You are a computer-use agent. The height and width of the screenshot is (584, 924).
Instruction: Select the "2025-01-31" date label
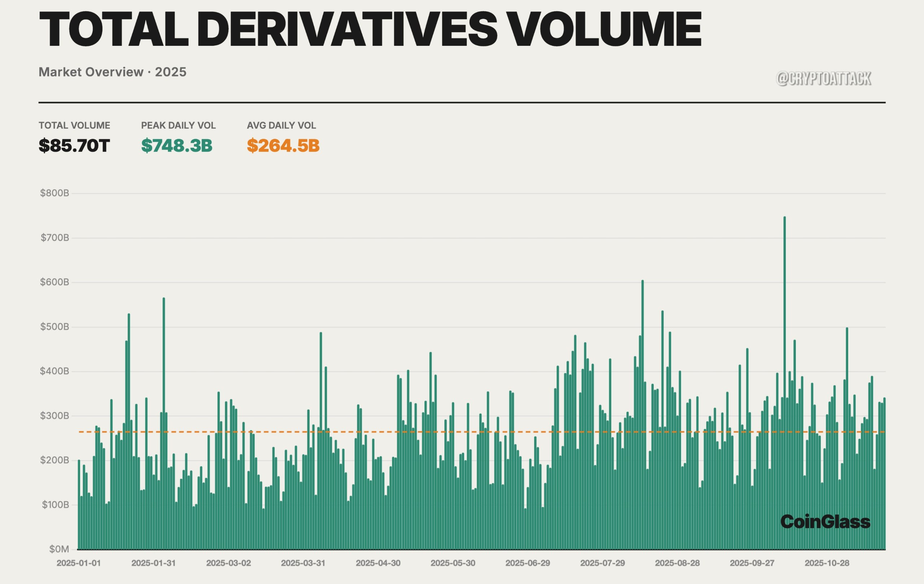pyautogui.click(x=153, y=563)
